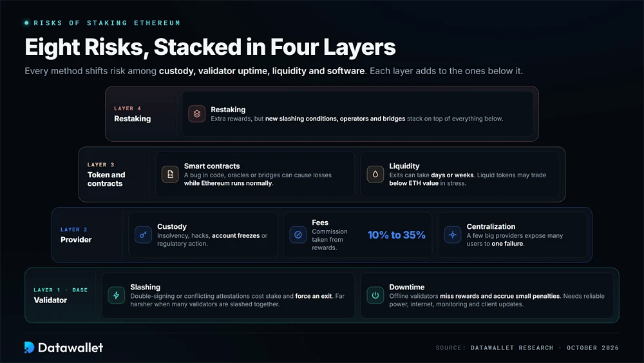
Task: Click the Layer 2 Provider label
Action: (x=76, y=235)
